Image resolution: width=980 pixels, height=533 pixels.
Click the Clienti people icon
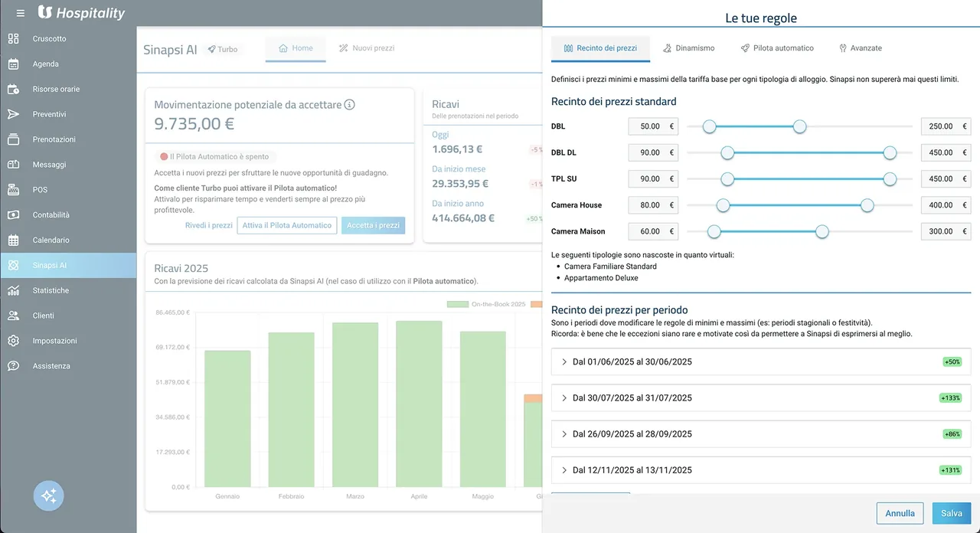click(x=13, y=316)
